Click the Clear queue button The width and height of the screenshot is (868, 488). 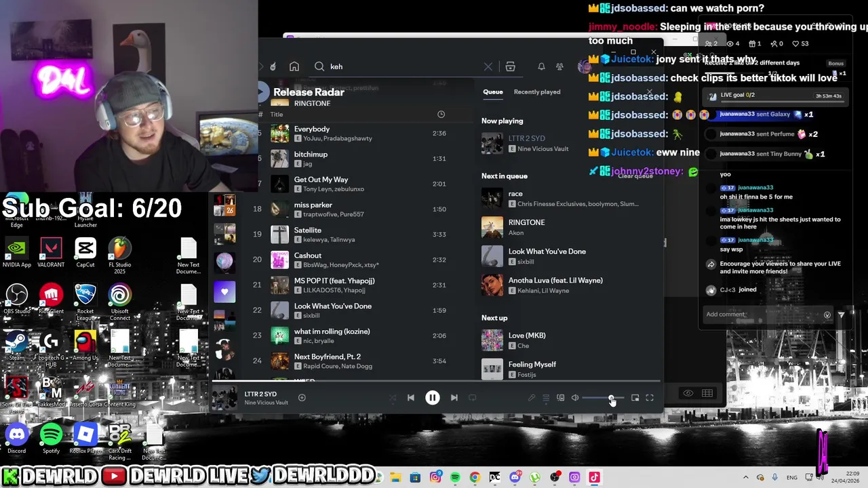tap(635, 176)
